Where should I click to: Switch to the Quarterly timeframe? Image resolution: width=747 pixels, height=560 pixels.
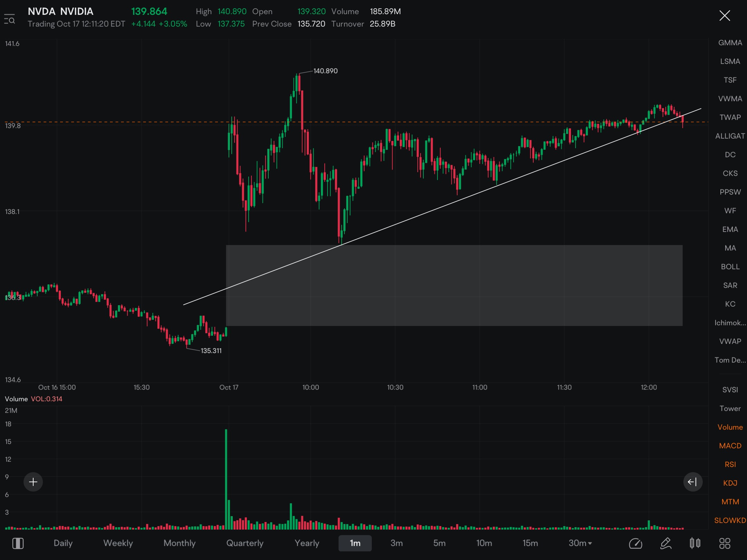pos(245,543)
